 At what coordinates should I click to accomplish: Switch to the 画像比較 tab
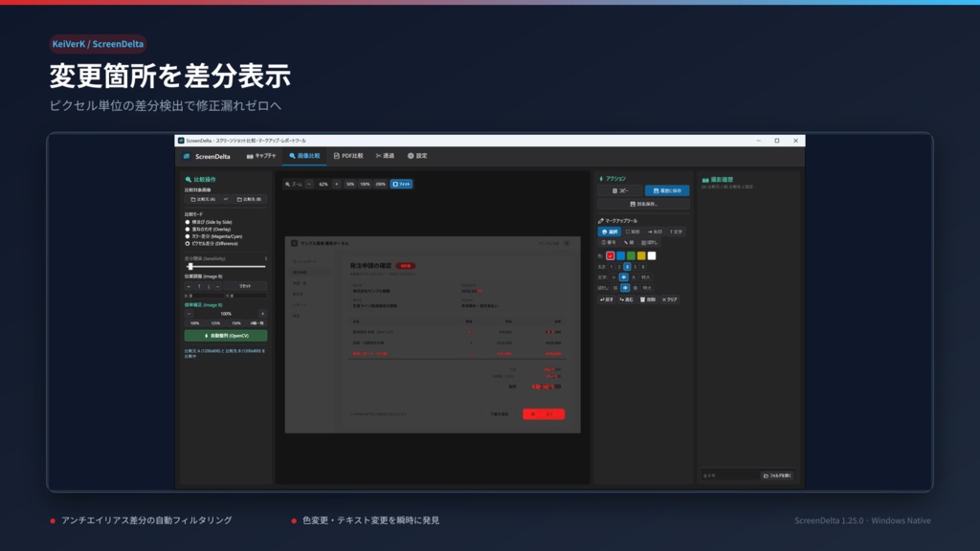pos(304,156)
